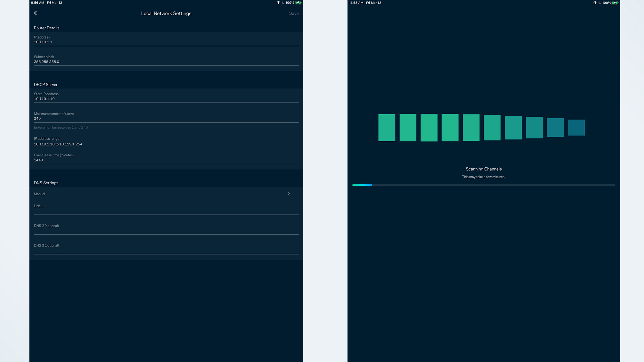Tap battery icon in right screen's status bar
644x362 pixels.
pyautogui.click(x=615, y=3)
